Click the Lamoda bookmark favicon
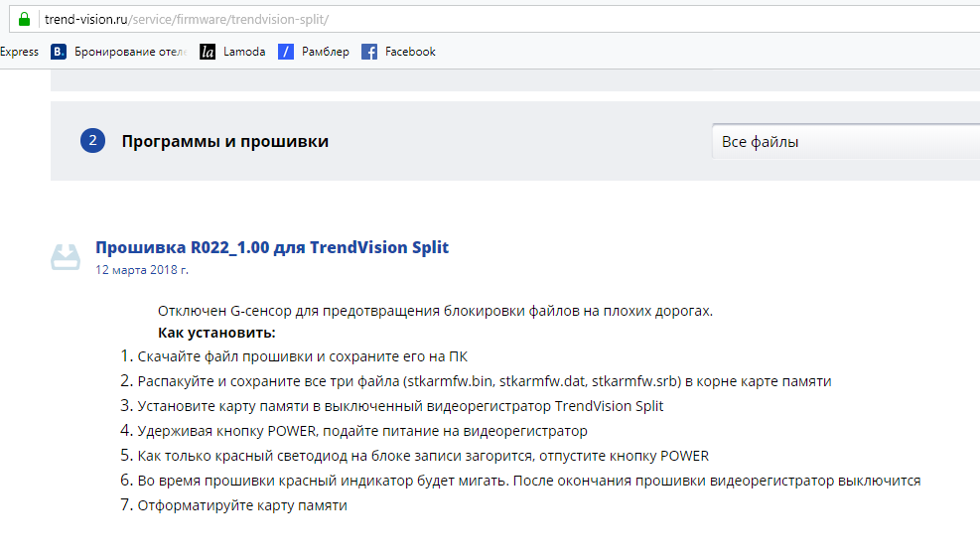The height and width of the screenshot is (557, 980). tap(208, 52)
